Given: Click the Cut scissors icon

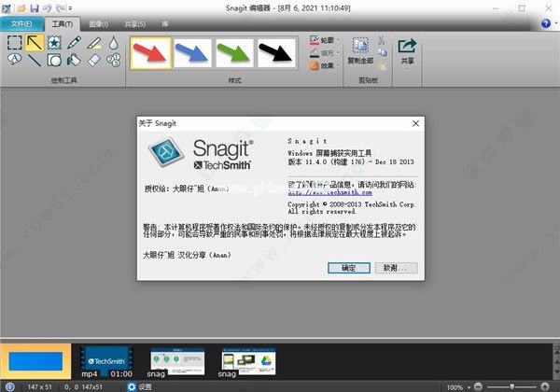Looking at the screenshot, I should point(382,40).
